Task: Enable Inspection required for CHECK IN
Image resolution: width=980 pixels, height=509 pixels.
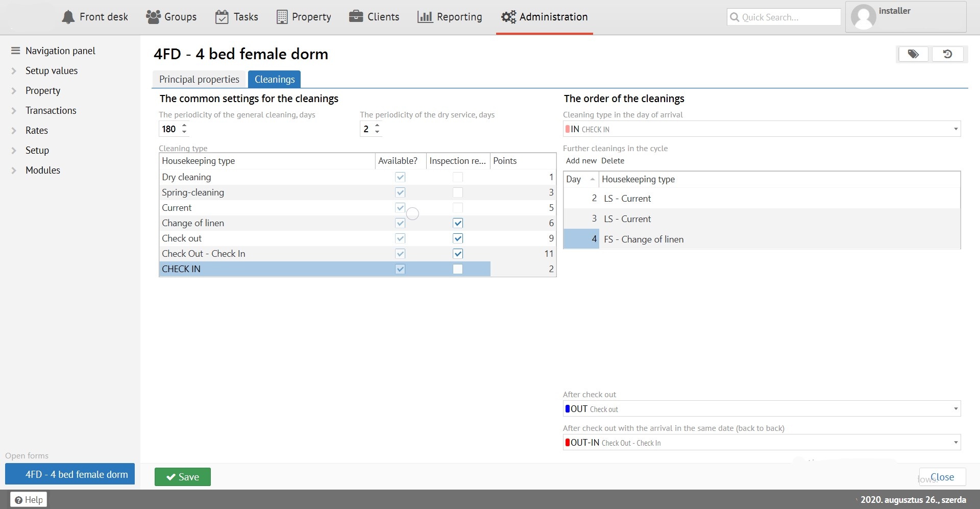Action: pyautogui.click(x=458, y=269)
